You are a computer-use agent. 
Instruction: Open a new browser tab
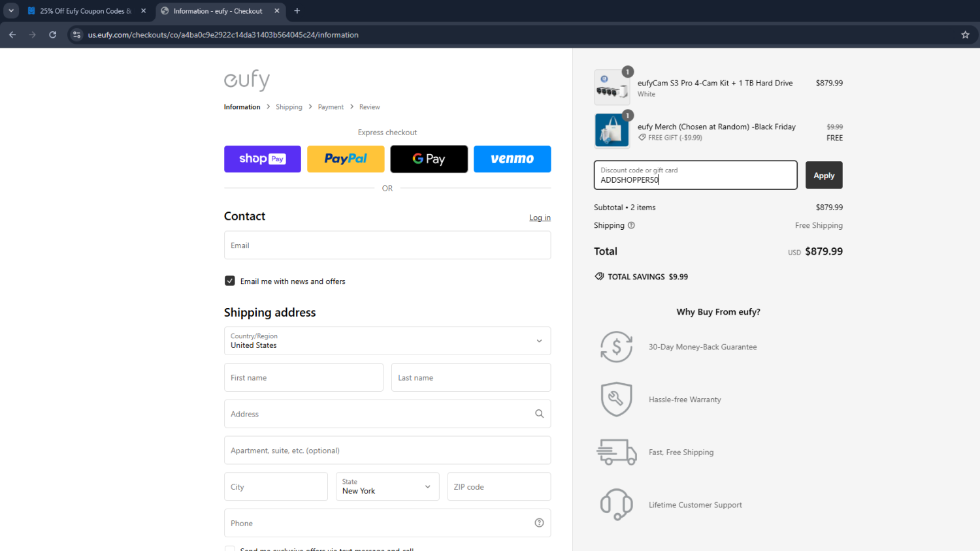pos(297,11)
